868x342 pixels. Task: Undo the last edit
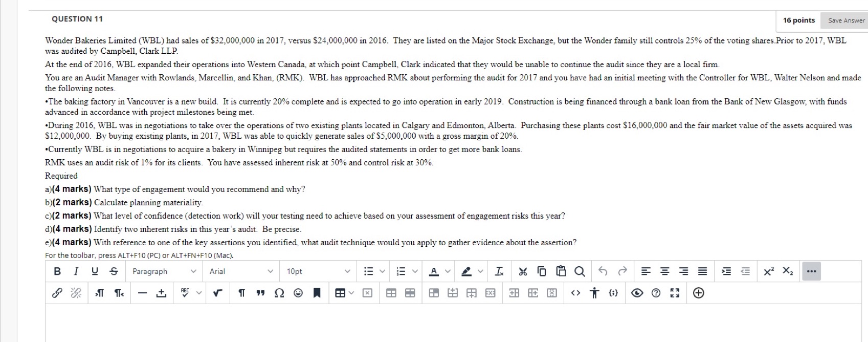603,271
